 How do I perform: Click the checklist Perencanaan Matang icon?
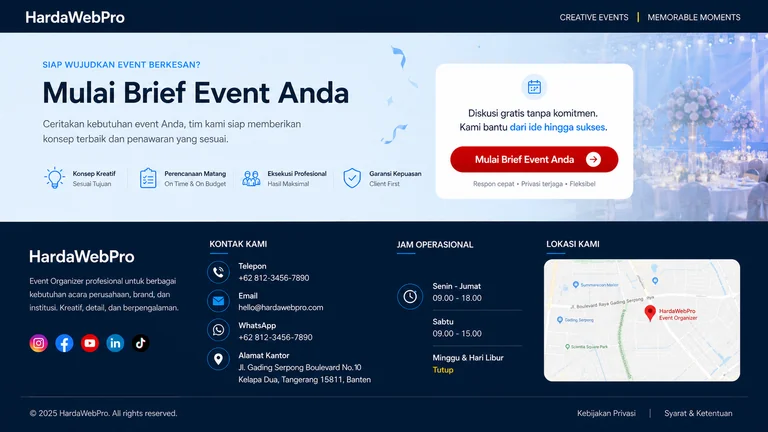[148, 178]
